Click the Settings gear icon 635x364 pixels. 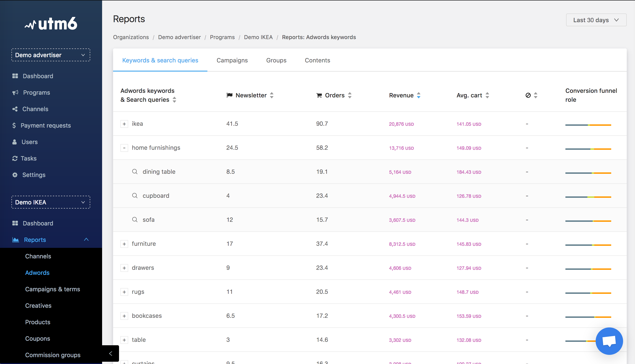point(15,175)
